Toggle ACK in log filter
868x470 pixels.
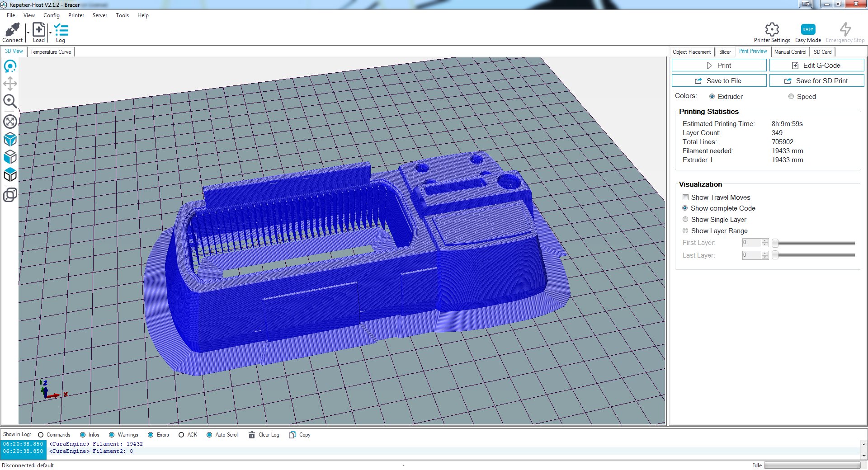181,435
